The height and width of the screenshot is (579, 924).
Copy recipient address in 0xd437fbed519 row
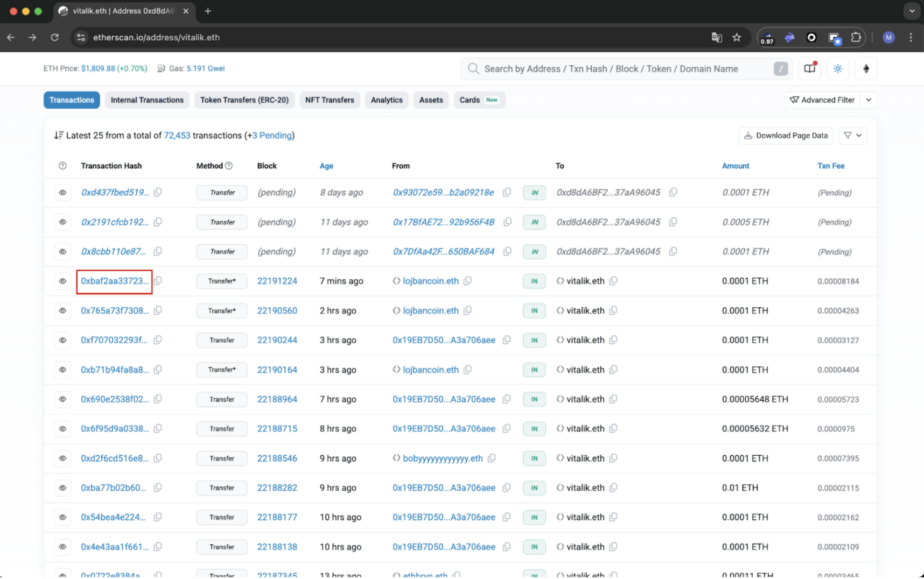(673, 192)
